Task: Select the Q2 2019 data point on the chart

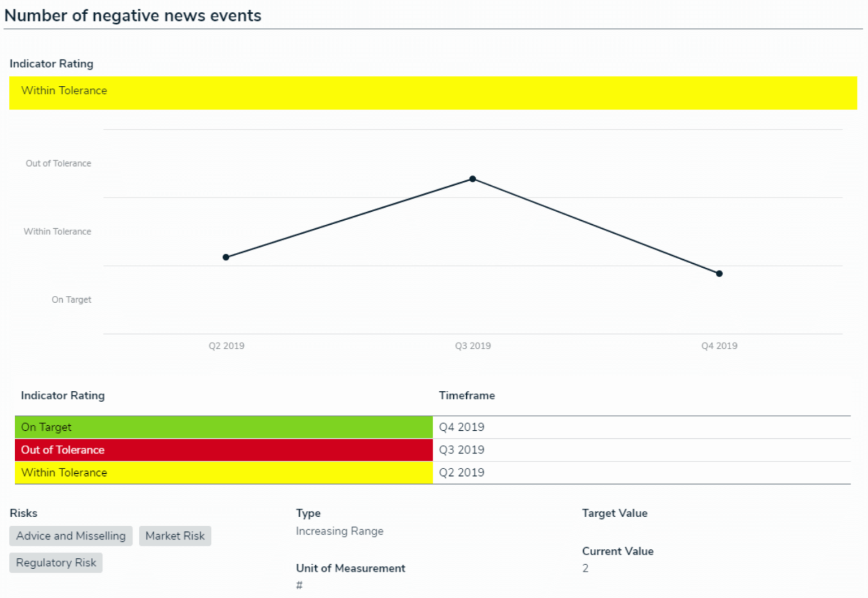Action: 226,257
